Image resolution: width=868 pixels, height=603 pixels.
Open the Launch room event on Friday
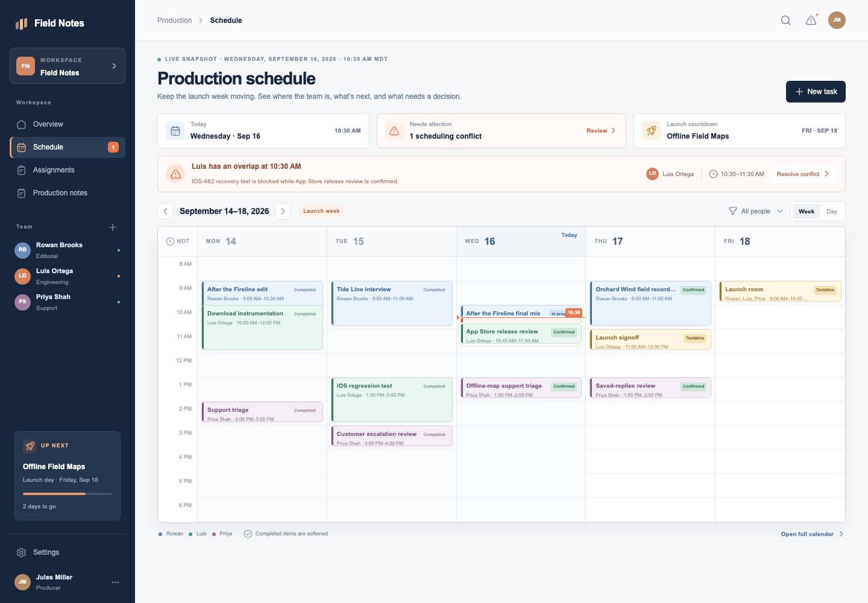[780, 291]
